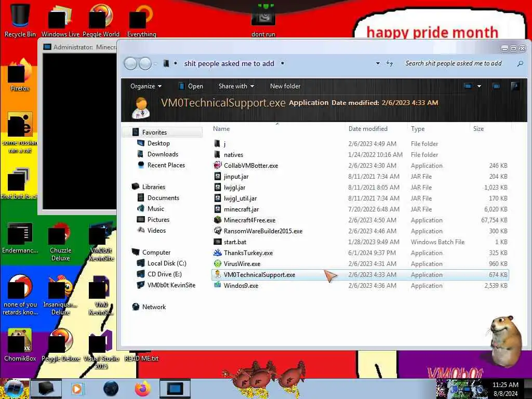Select VM0b0t KevinSite in navigation pane

coord(171,285)
